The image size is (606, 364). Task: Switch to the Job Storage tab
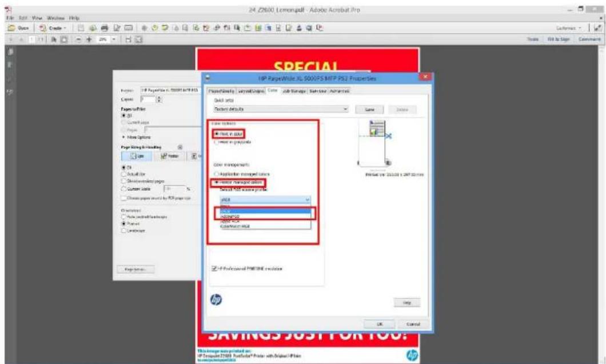(x=294, y=91)
